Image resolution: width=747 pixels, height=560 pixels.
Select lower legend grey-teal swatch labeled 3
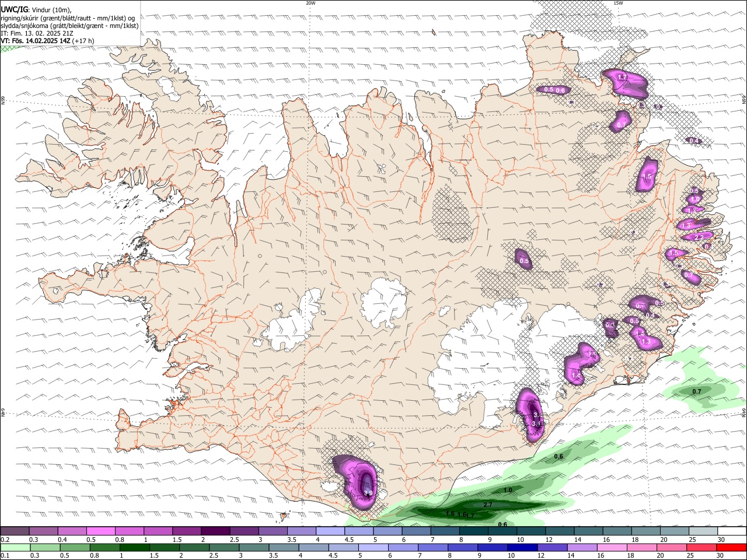(254, 547)
